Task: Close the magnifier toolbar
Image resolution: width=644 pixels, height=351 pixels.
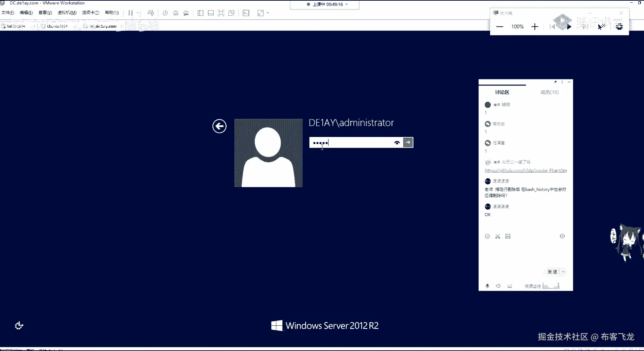Action: [x=621, y=13]
